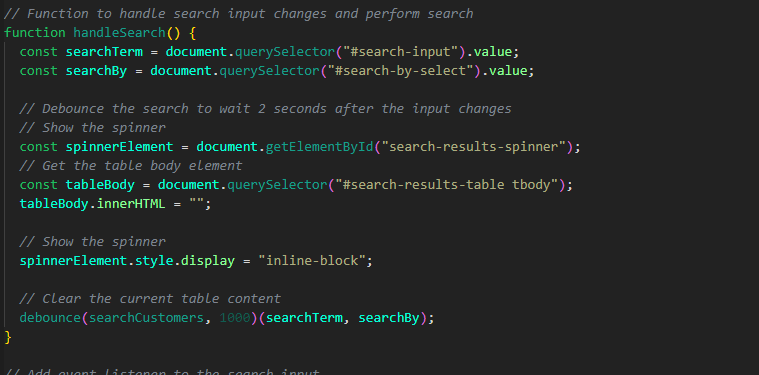Click tableBody in its const declaration
Screen dimensions: 759x375
[x=100, y=185]
